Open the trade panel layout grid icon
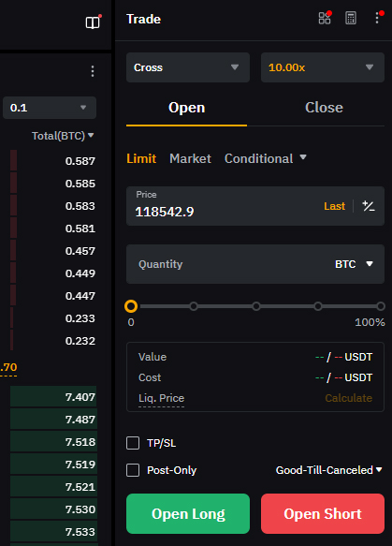392x546 pixels. [325, 18]
